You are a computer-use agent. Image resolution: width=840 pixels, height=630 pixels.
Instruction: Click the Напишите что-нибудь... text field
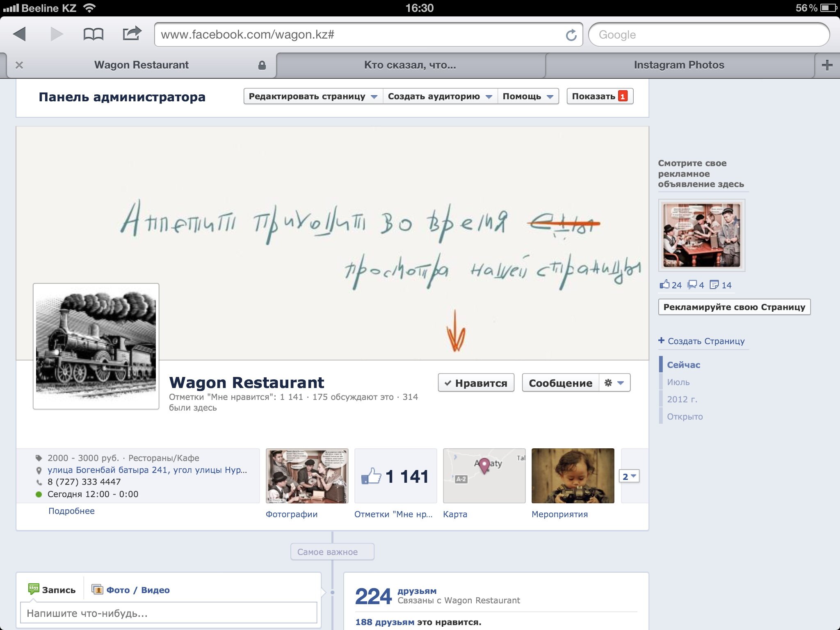pyautogui.click(x=169, y=613)
